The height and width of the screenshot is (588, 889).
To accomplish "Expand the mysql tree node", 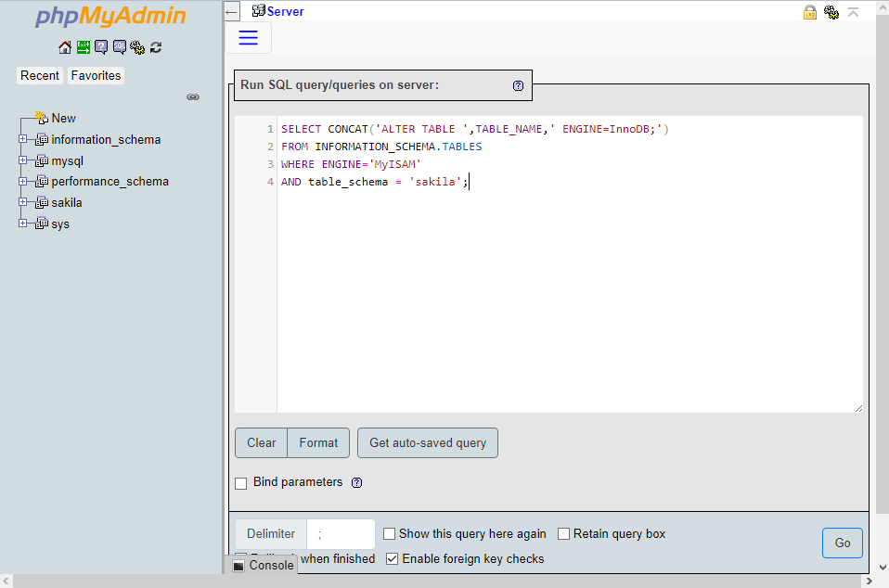I will point(22,160).
